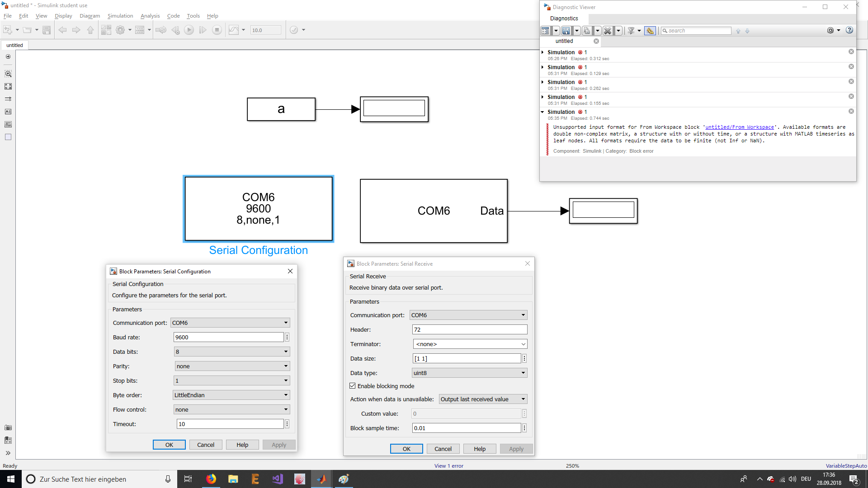Expand the 05:26 PM Simulation entry
The height and width of the screenshot is (488, 868).
[x=542, y=52]
